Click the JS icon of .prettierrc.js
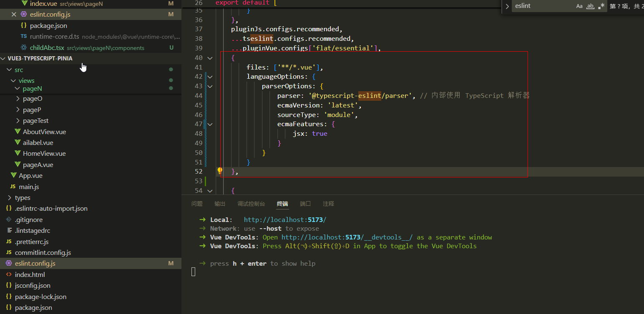Image resolution: width=644 pixels, height=314 pixels. (9, 242)
